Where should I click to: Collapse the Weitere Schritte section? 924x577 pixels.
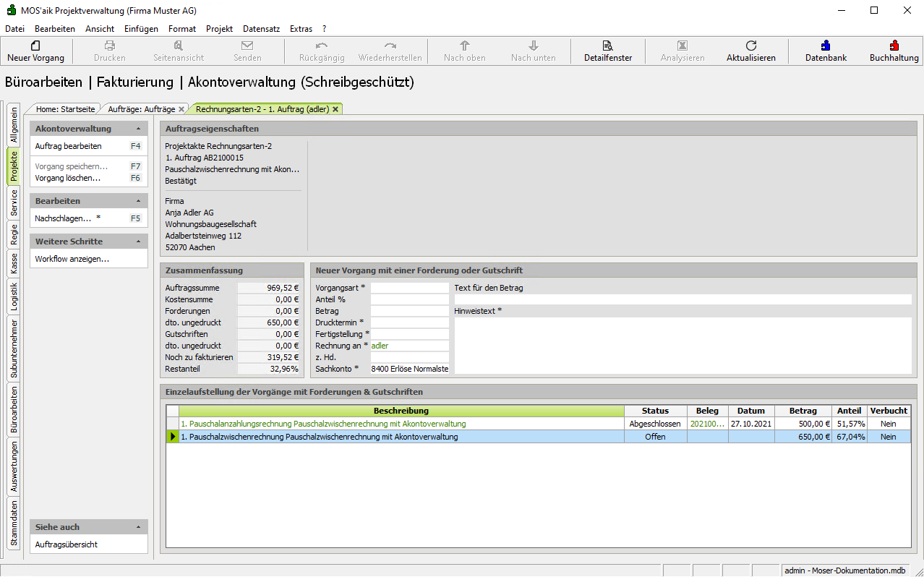138,242
